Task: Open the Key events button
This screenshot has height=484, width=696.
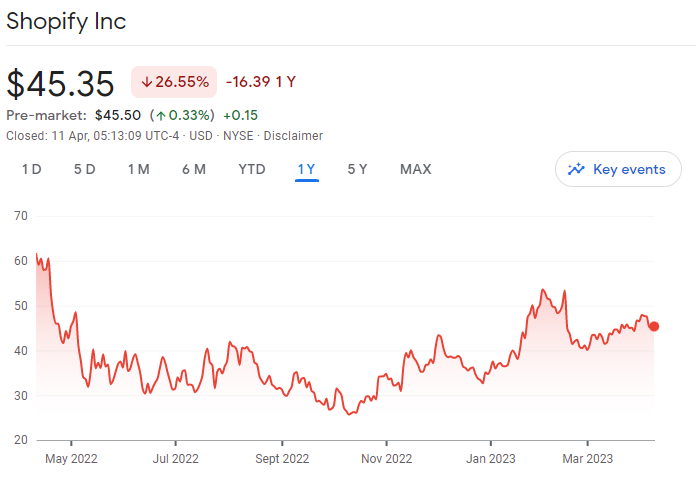Action: (618, 169)
